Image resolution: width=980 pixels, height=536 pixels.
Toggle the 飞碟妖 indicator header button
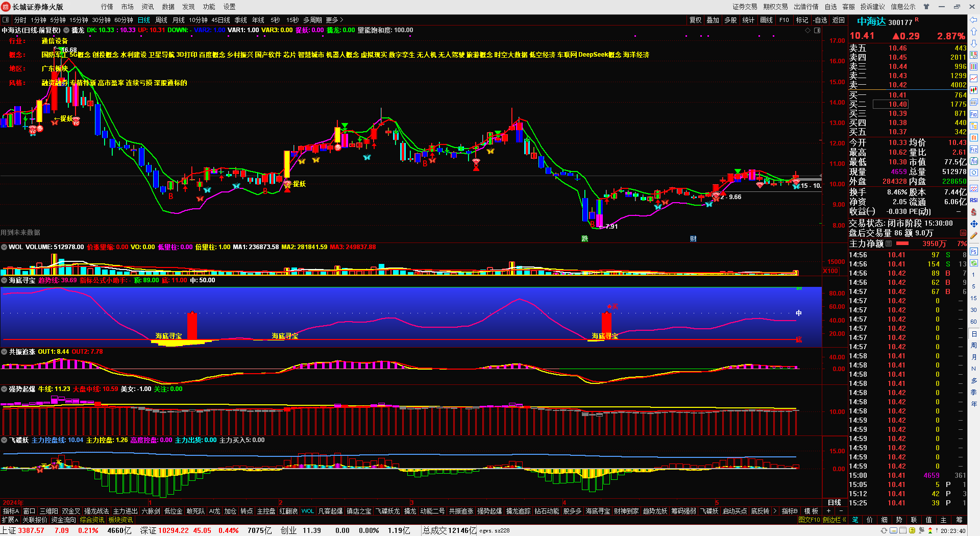click(4, 440)
